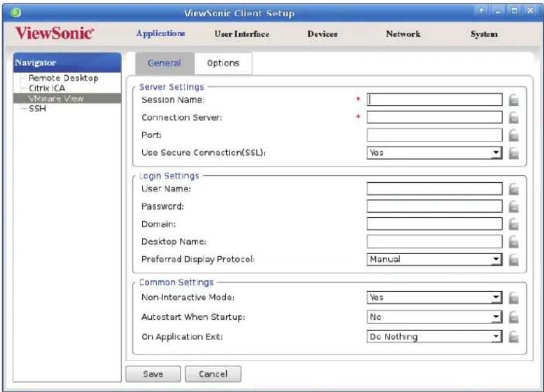
Task: Select Citrix ICA in the Navigator
Action: click(x=47, y=88)
